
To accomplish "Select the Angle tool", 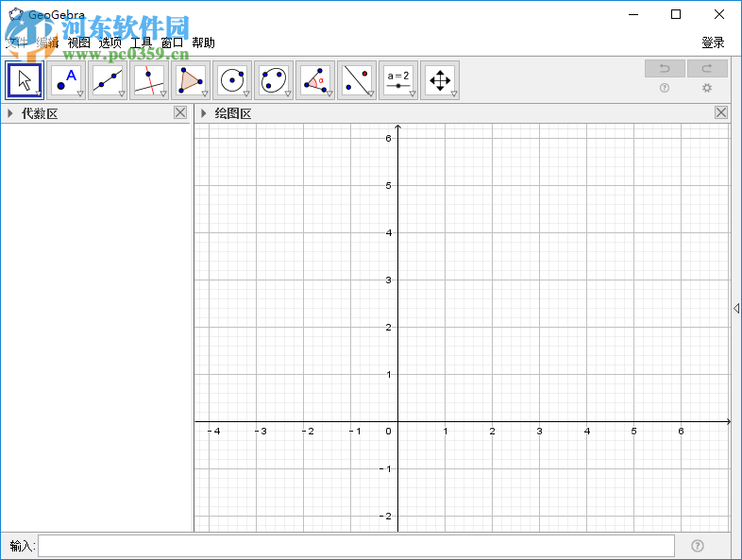I will (315, 80).
